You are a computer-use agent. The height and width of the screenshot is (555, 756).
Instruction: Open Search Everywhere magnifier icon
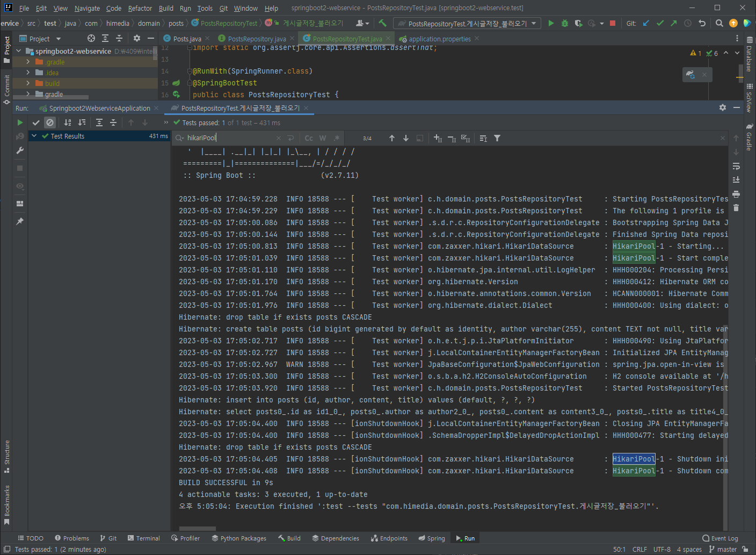pos(719,23)
